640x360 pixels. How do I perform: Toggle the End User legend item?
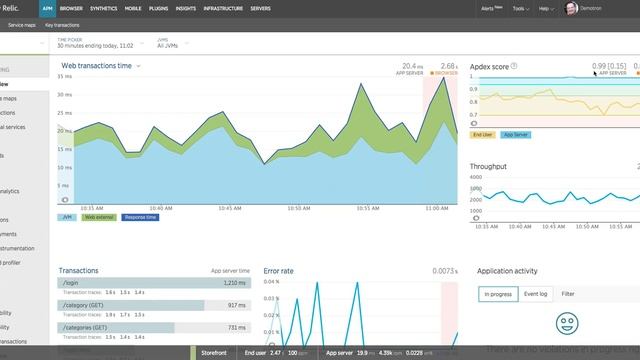click(482, 135)
